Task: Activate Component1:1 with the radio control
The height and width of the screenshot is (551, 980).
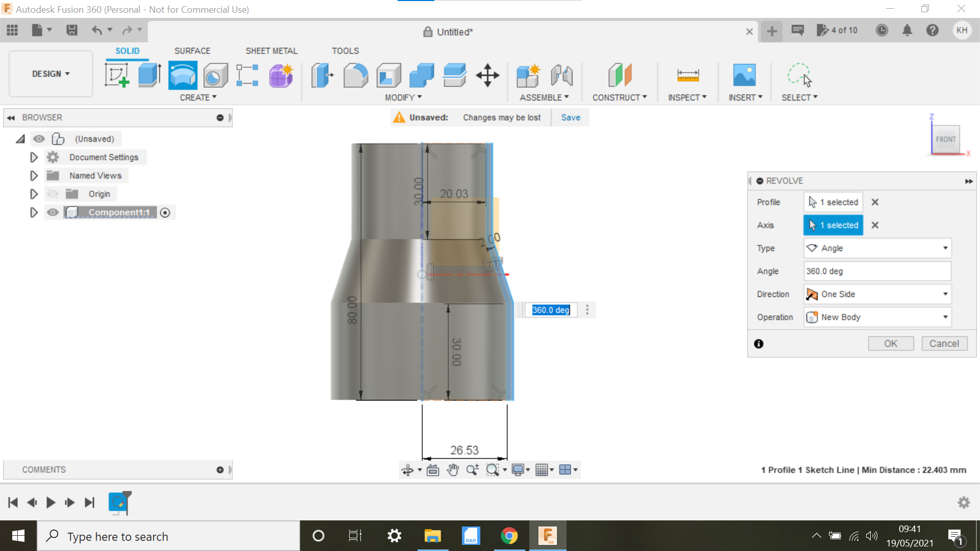Action: 165,212
